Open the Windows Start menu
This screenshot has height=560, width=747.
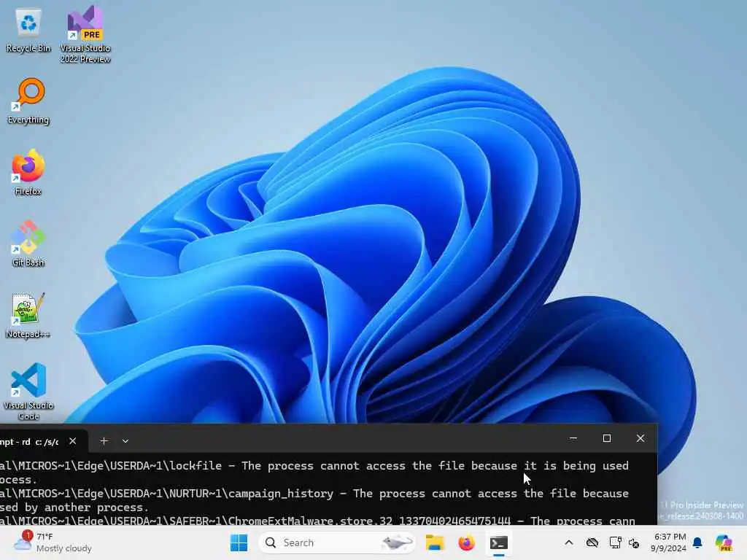point(239,542)
